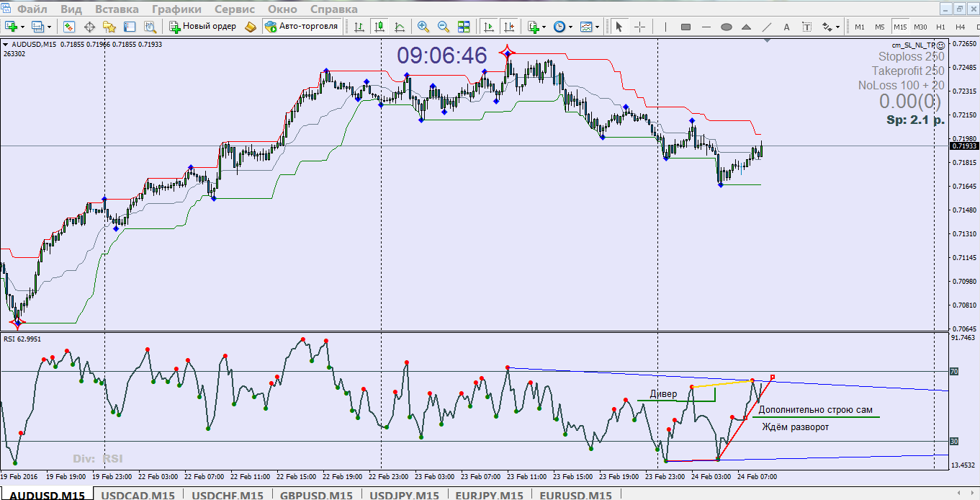Switch chart to candlesticks type
Viewport: 980px width, 500px height.
pyautogui.click(x=379, y=27)
